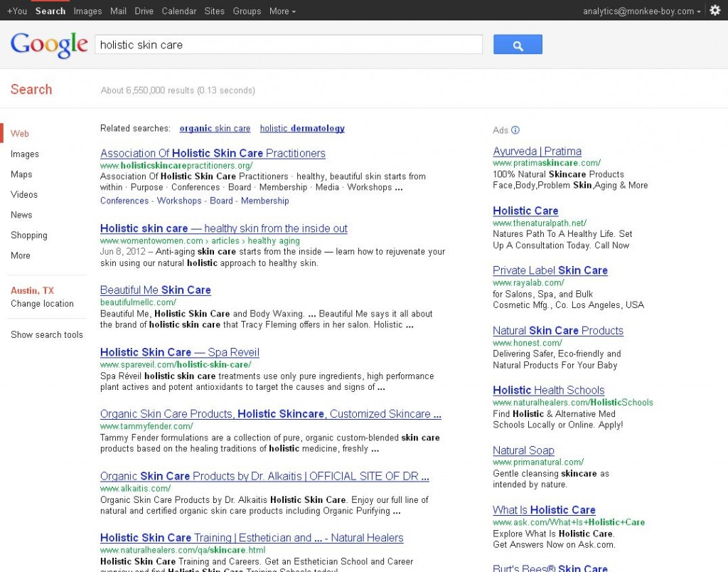Viewport: 728px width, 572px height.
Task: Open the Membership sitelink
Action: point(264,201)
